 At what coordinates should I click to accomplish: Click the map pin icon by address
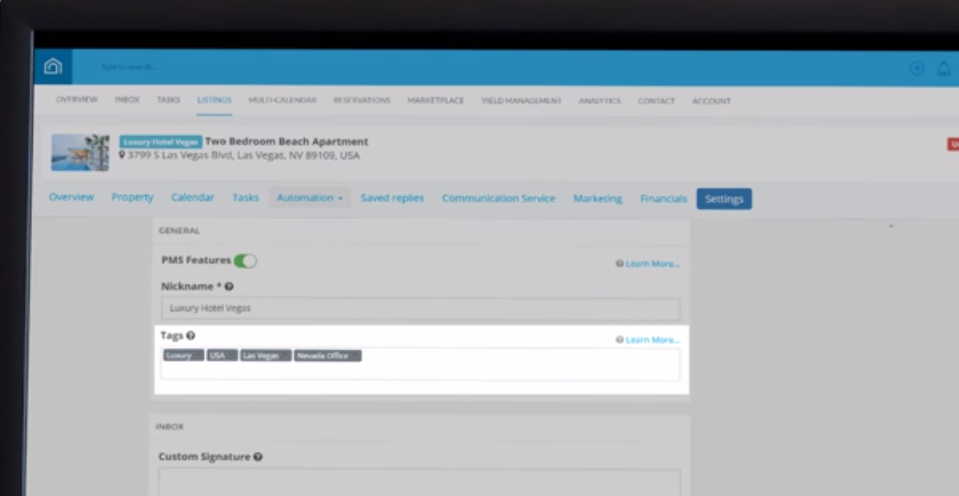pyautogui.click(x=122, y=156)
